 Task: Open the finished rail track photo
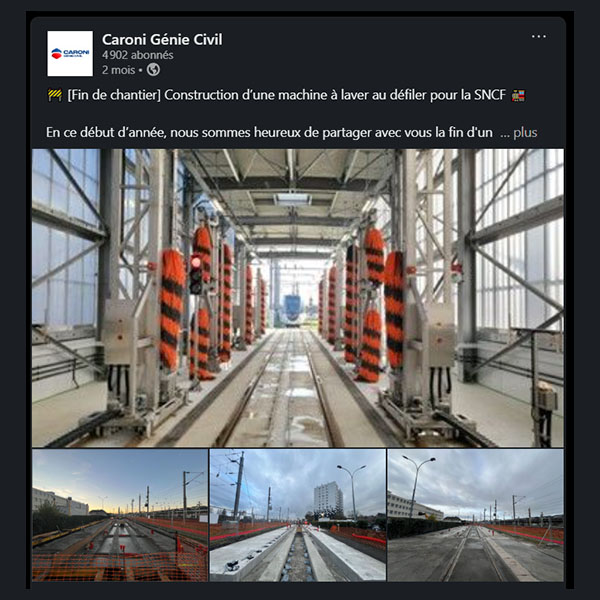(476, 515)
